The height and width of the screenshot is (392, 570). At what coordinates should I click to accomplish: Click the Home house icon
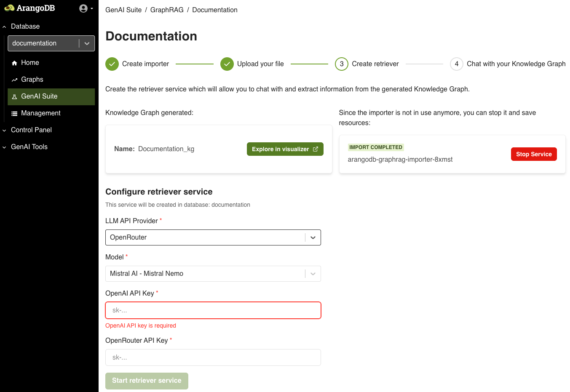pos(14,63)
